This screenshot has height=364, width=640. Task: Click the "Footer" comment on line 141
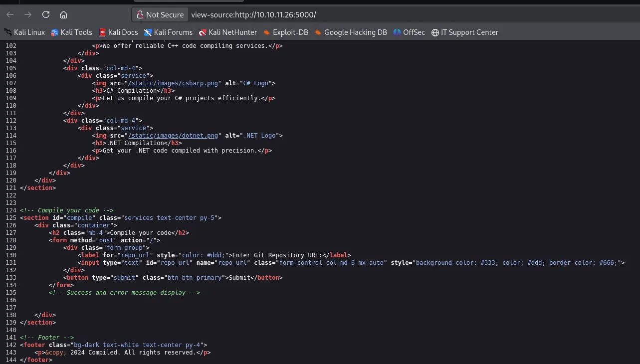(47, 338)
